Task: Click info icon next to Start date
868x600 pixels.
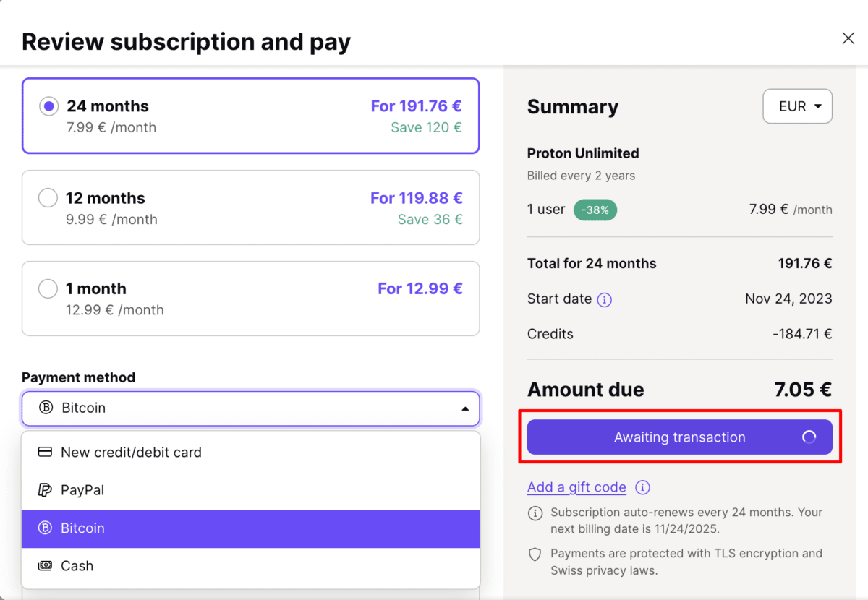Action: click(x=605, y=299)
